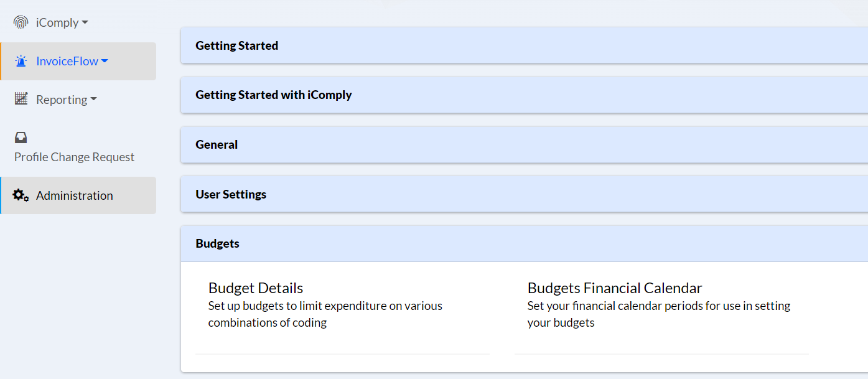Click the Profile Change Request inbox icon
The image size is (868, 379).
tap(21, 138)
